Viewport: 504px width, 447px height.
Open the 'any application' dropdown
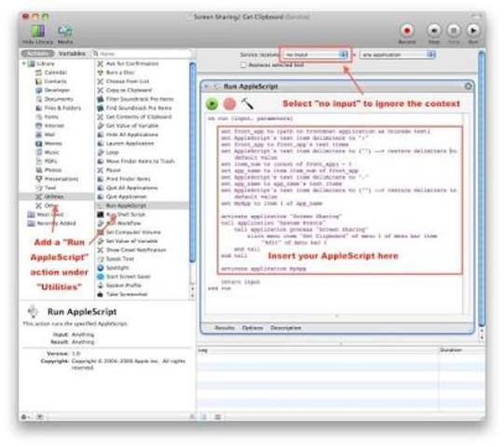[x=398, y=55]
